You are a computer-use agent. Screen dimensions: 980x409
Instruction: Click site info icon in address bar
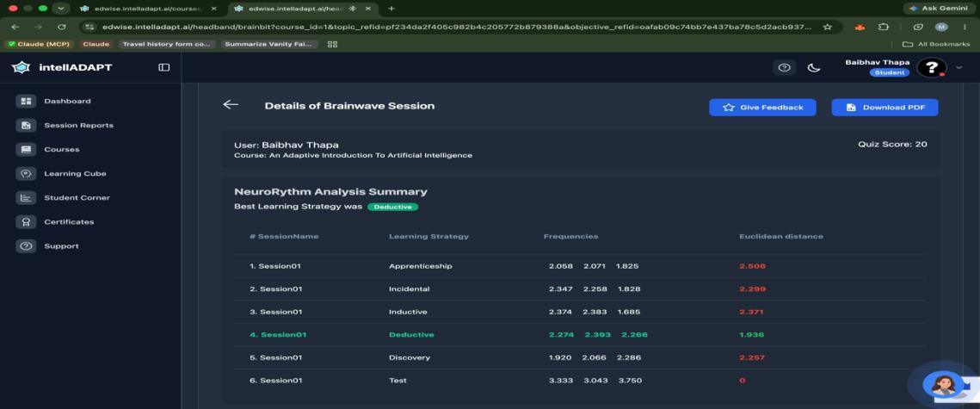tap(89, 27)
